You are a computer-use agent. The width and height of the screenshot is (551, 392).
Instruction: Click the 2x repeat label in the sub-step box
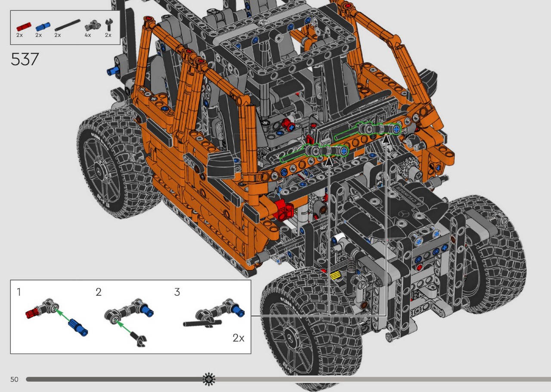(238, 338)
